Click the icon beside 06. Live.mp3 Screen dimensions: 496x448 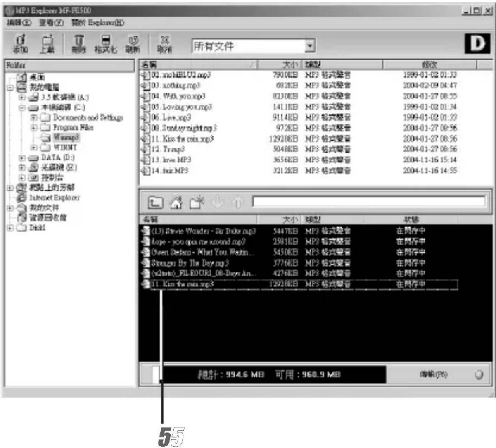(145, 117)
